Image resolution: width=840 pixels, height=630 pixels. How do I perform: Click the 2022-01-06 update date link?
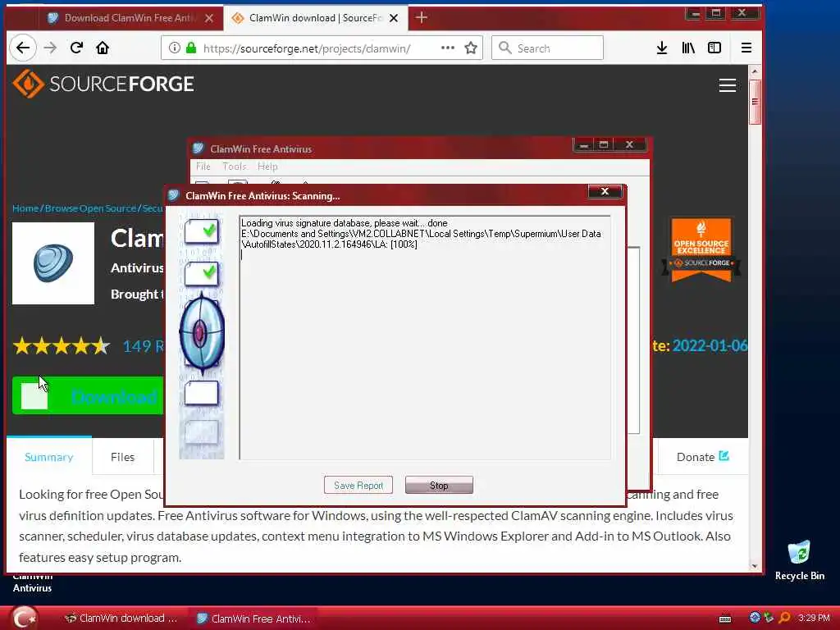tap(710, 345)
